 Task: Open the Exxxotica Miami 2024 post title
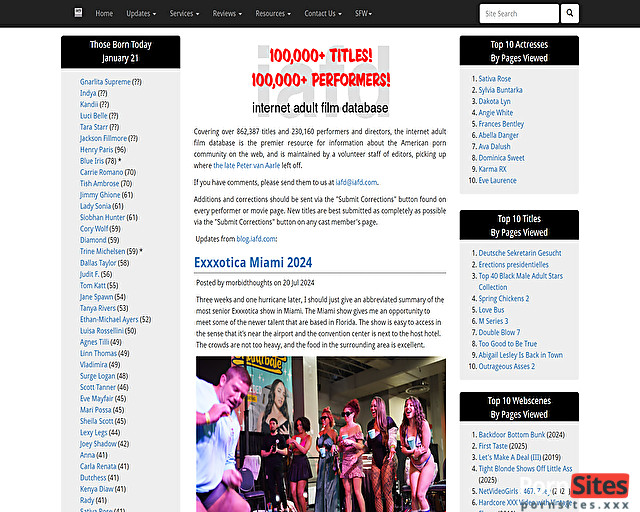point(253,262)
